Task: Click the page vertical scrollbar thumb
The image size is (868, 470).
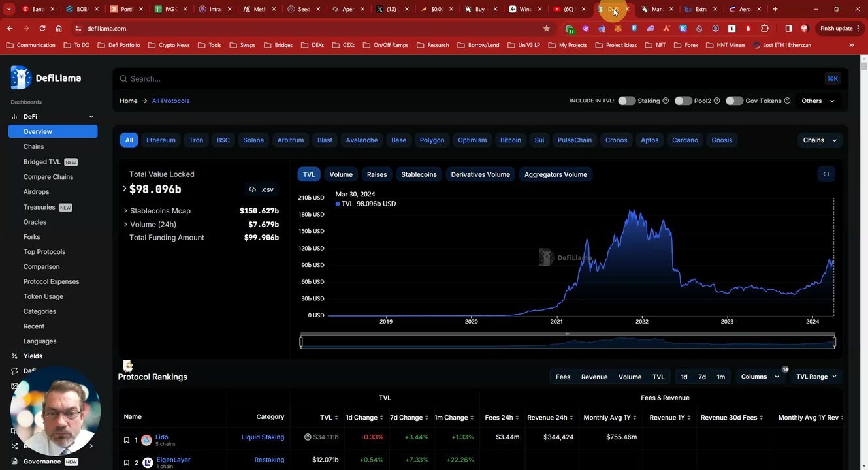Action: coord(864,65)
